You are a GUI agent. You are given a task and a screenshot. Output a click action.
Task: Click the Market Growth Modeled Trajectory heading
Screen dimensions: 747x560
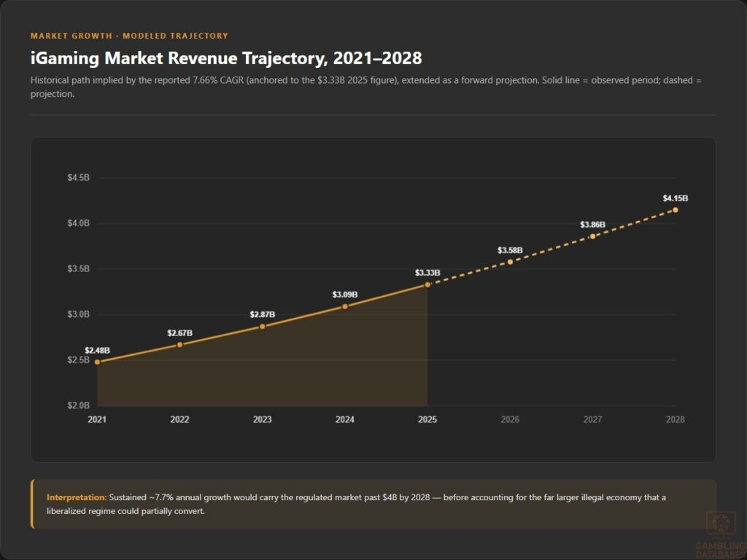pos(129,36)
